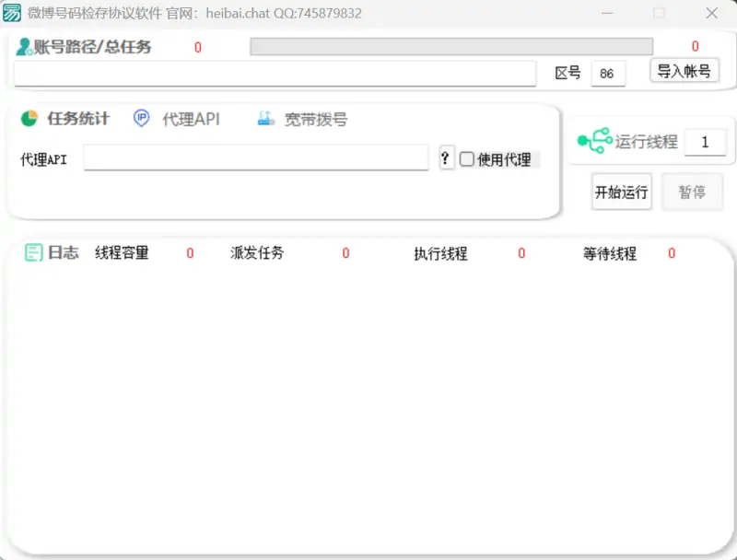Click the 代理API URL input box
Viewport: 737px width, 560px height.
pyautogui.click(x=256, y=158)
